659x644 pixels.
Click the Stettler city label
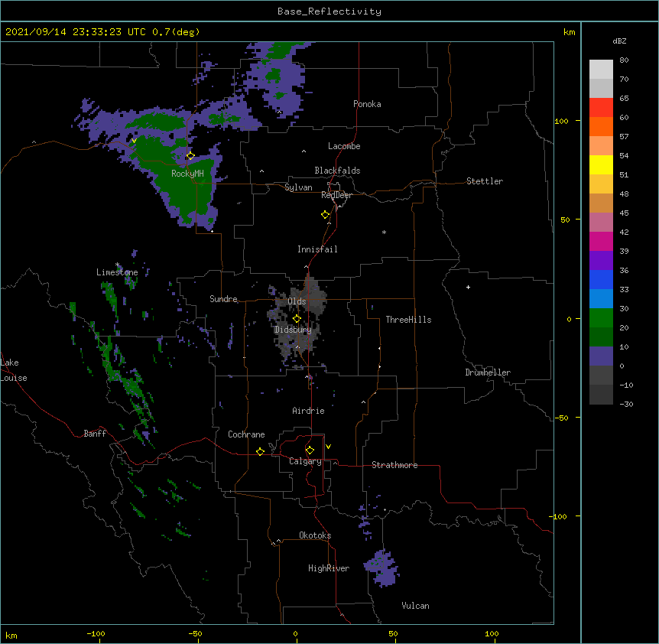(485, 181)
